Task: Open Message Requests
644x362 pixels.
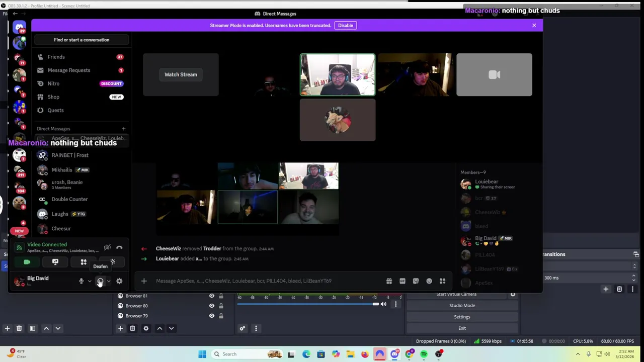Action: click(x=80, y=70)
